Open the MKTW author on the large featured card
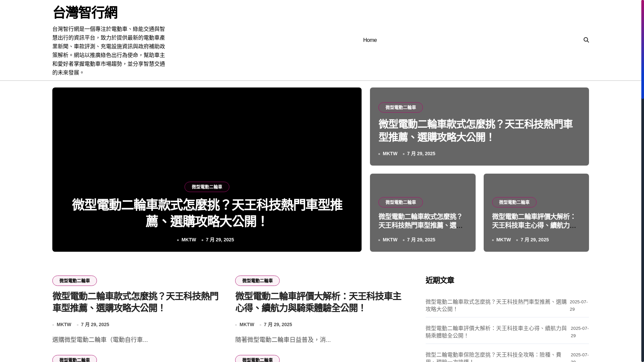The height and width of the screenshot is (362, 644). pos(189,240)
